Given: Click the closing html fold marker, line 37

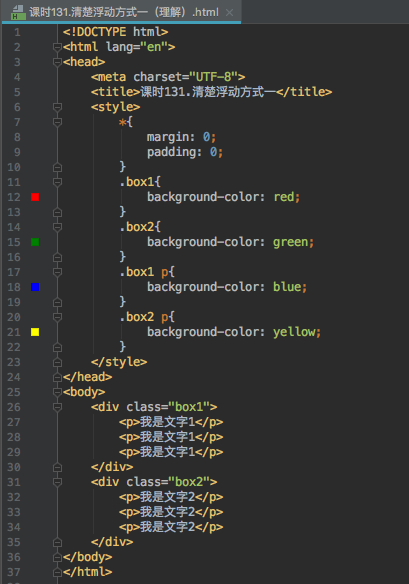Looking at the screenshot, I should pyautogui.click(x=57, y=572).
